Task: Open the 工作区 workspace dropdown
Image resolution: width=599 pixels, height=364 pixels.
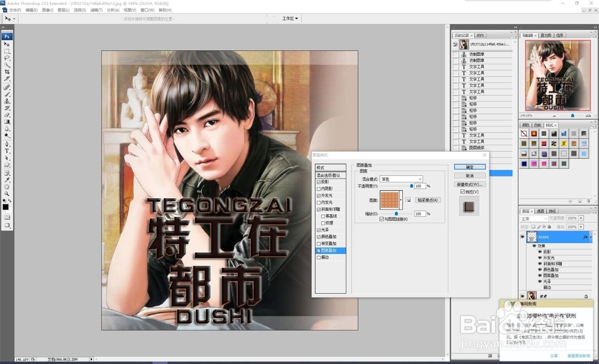Action: pyautogui.click(x=290, y=19)
